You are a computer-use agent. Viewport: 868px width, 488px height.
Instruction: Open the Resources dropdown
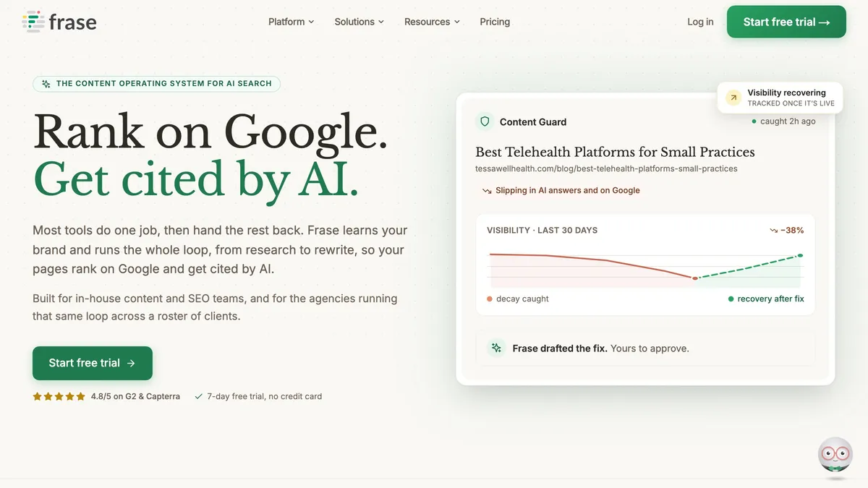click(432, 22)
